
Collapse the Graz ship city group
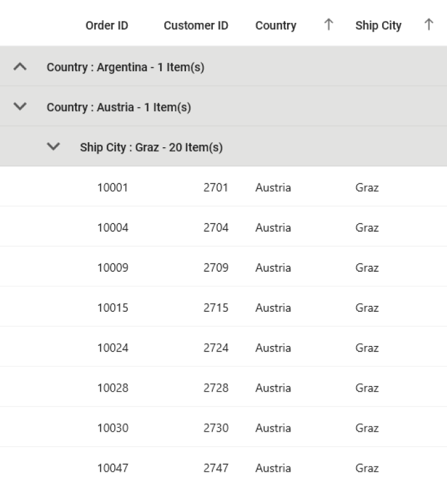[x=54, y=147]
